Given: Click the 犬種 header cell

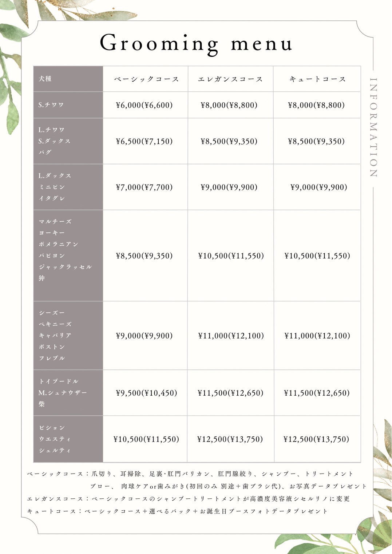Looking at the screenshot, I should 68,79.
